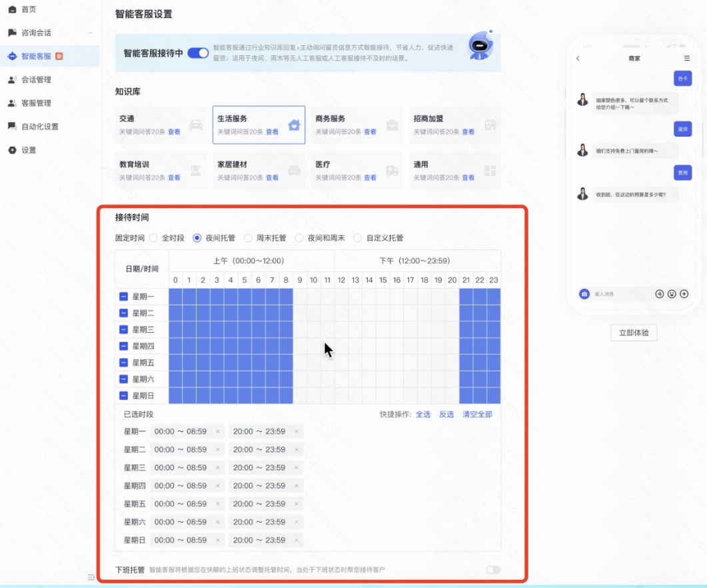The height and width of the screenshot is (588, 707).
Task: Toggle 智能客服接待中 switch off
Action: 198,53
